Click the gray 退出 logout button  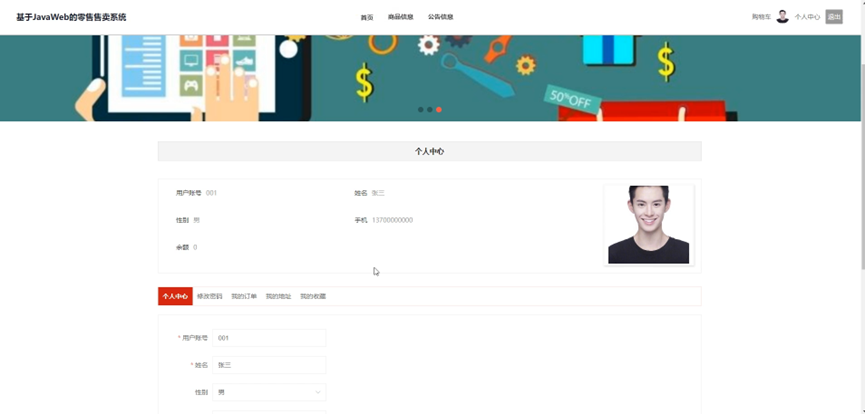pos(834,17)
